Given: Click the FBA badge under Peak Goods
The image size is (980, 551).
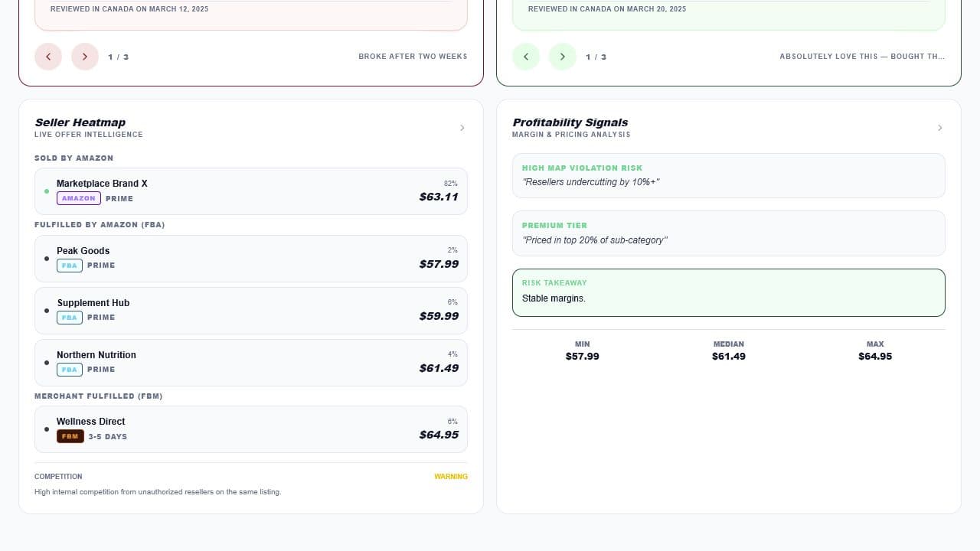Looking at the screenshot, I should coord(70,266).
